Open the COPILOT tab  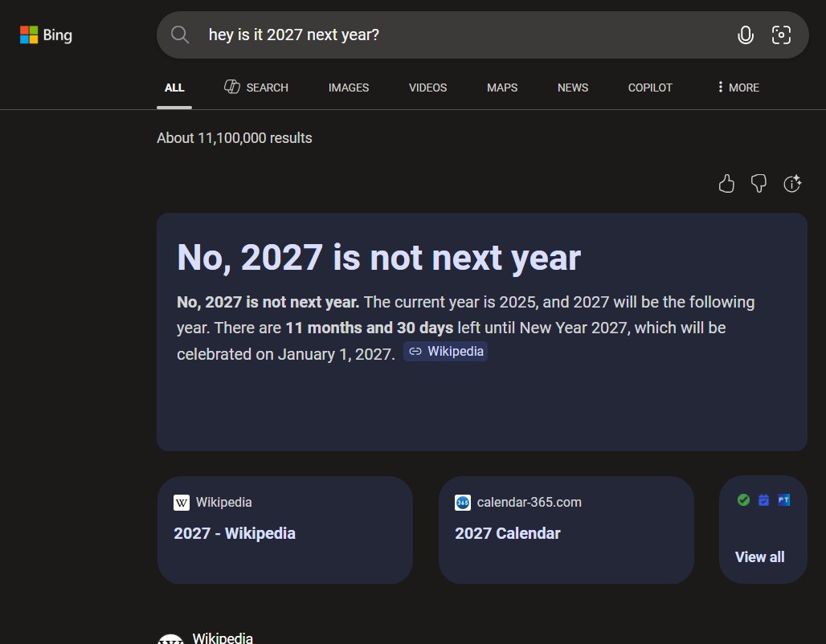coord(650,88)
